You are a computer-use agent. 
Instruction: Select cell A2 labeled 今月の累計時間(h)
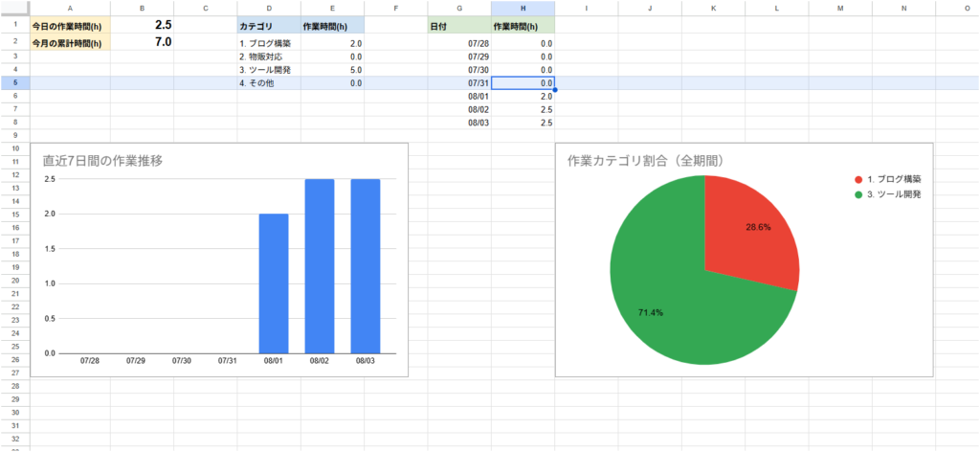click(70, 42)
